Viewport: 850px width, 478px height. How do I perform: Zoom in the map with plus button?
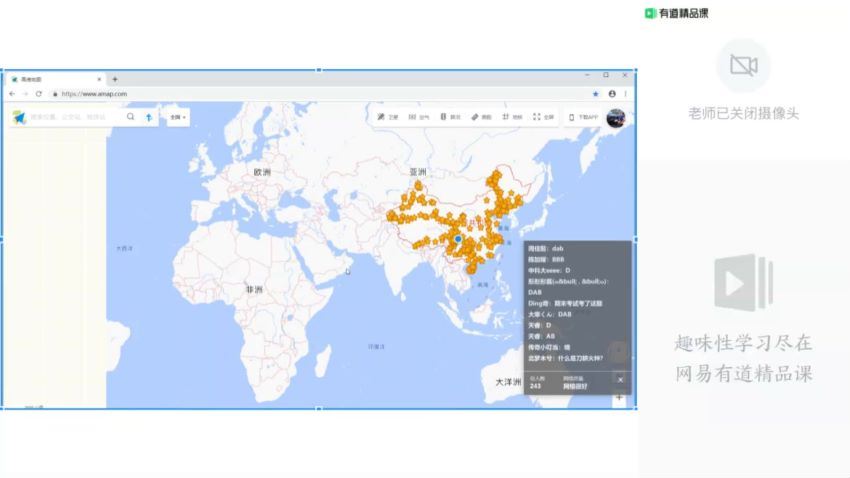[619, 397]
